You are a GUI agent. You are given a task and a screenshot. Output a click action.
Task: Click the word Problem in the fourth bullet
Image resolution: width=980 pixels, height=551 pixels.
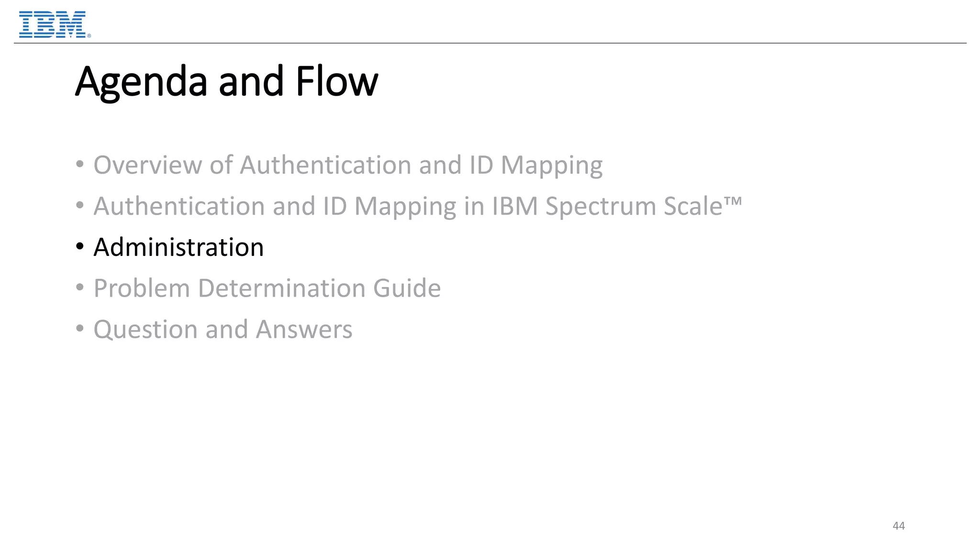tap(142, 288)
